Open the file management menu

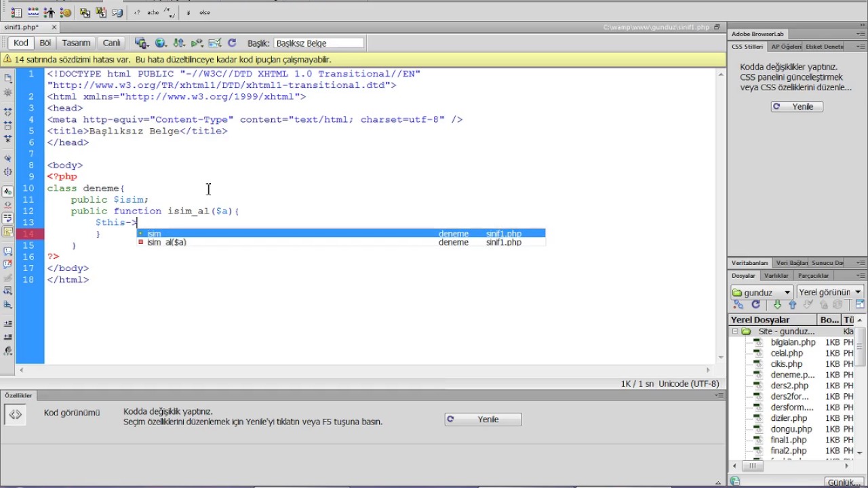pos(179,43)
